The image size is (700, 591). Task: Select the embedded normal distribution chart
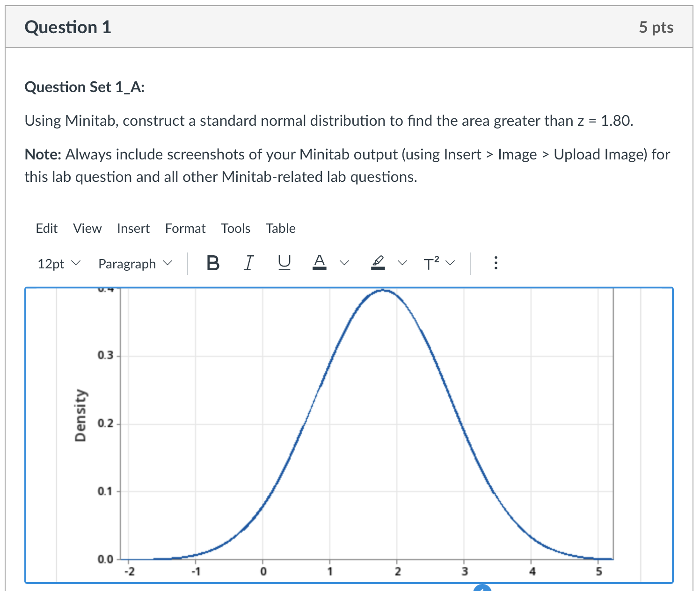coord(350,435)
